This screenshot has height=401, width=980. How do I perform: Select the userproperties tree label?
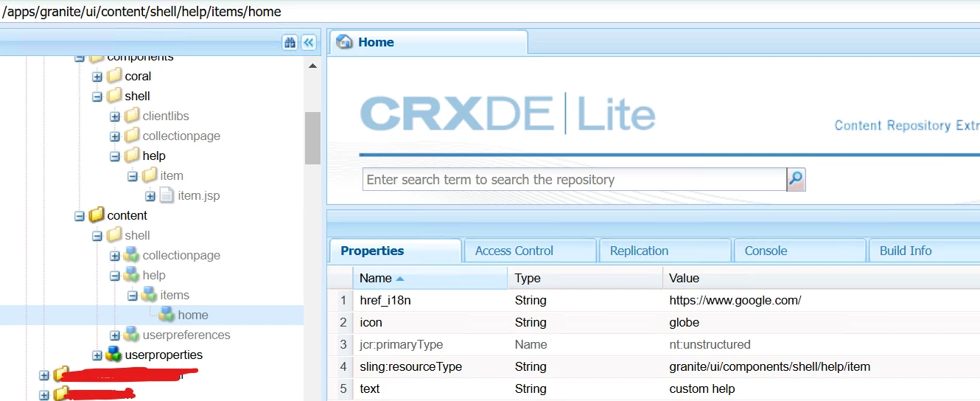point(164,355)
